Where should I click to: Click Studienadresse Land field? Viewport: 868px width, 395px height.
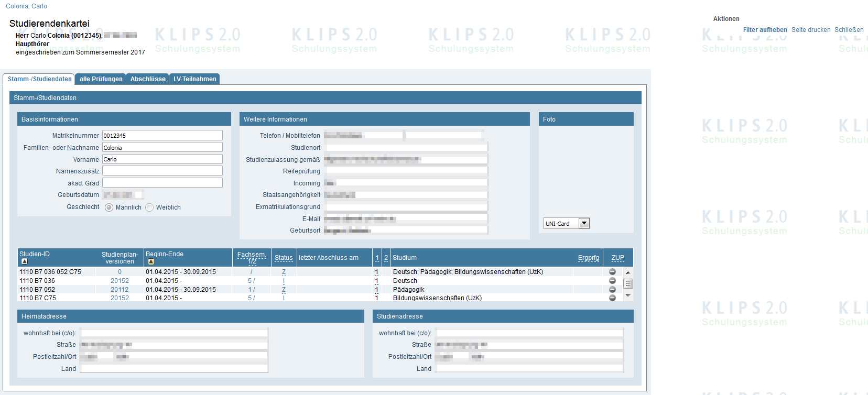529,368
